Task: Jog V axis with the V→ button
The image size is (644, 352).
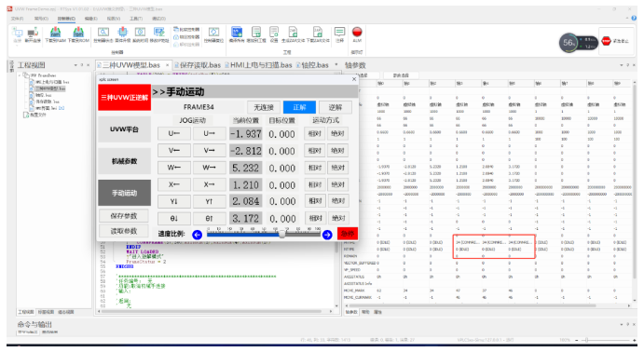Action: pyautogui.click(x=209, y=151)
